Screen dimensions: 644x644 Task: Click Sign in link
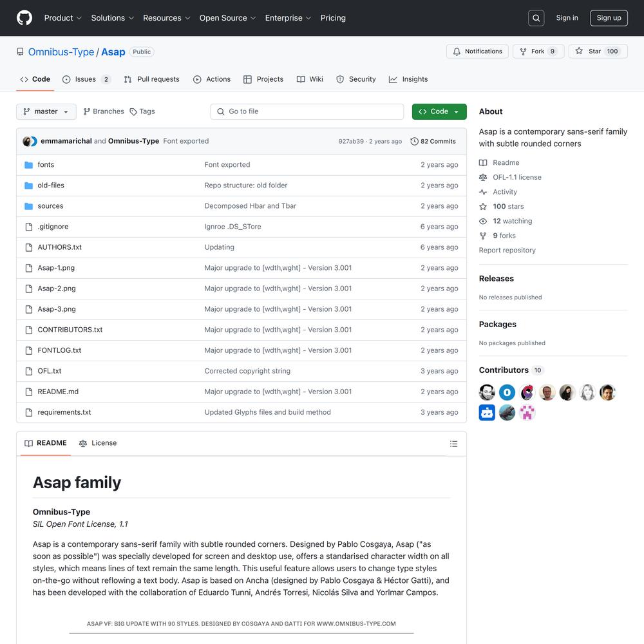point(567,18)
